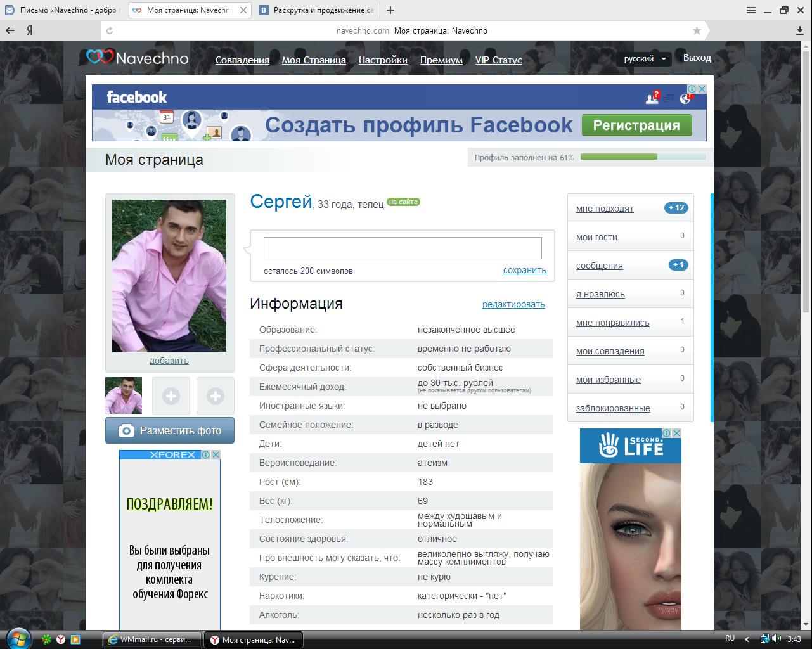Click the Разместить фото button
Viewport: 812px width, 649px height.
(170, 430)
